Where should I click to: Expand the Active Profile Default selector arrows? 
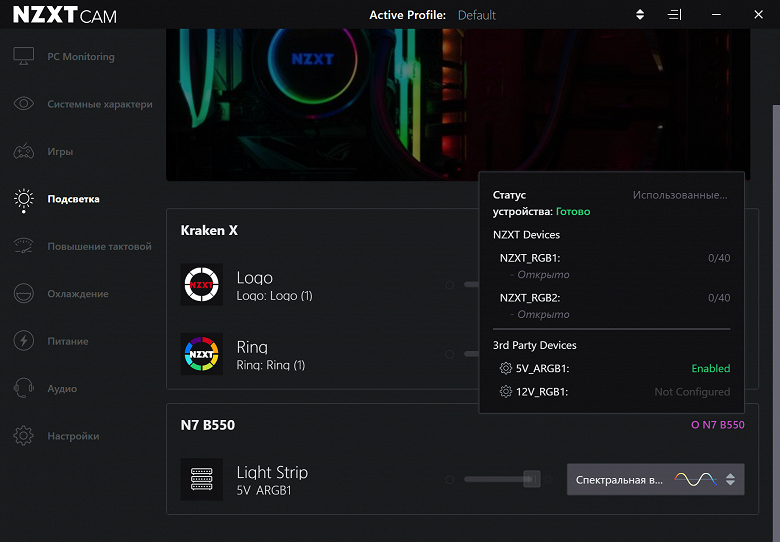tap(640, 15)
